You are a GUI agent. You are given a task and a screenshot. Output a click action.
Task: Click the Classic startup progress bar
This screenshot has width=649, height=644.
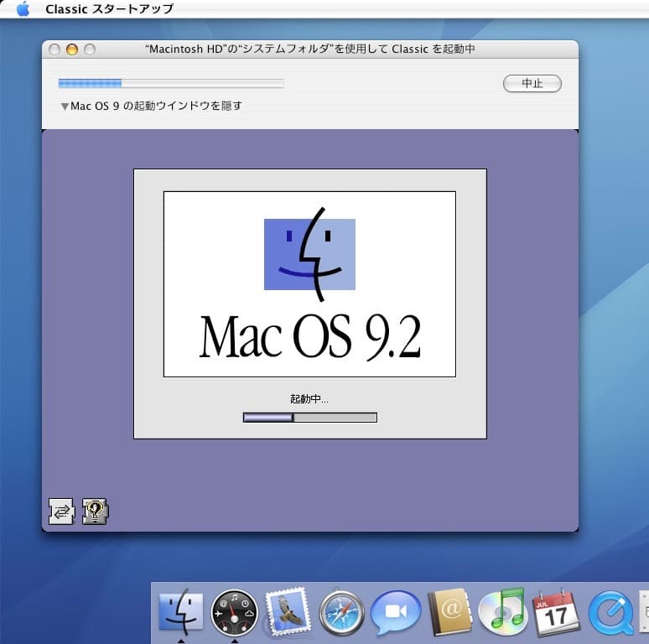tap(171, 84)
